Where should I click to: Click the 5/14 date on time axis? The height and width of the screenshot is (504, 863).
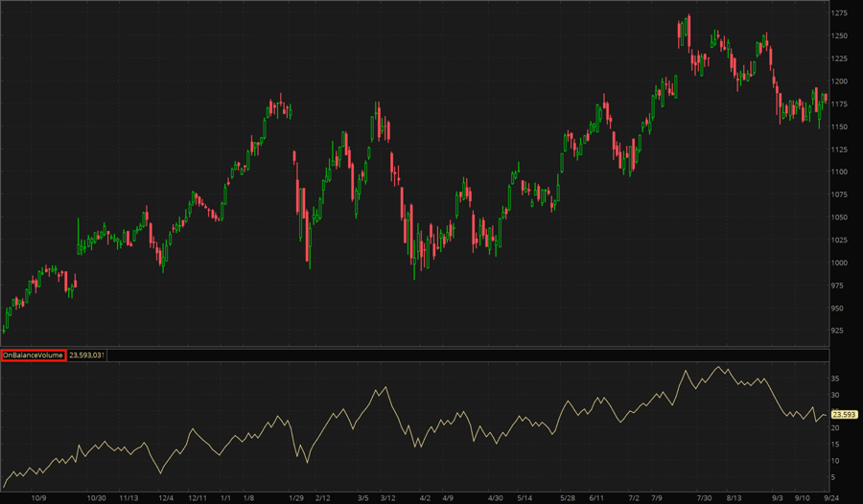(x=524, y=498)
